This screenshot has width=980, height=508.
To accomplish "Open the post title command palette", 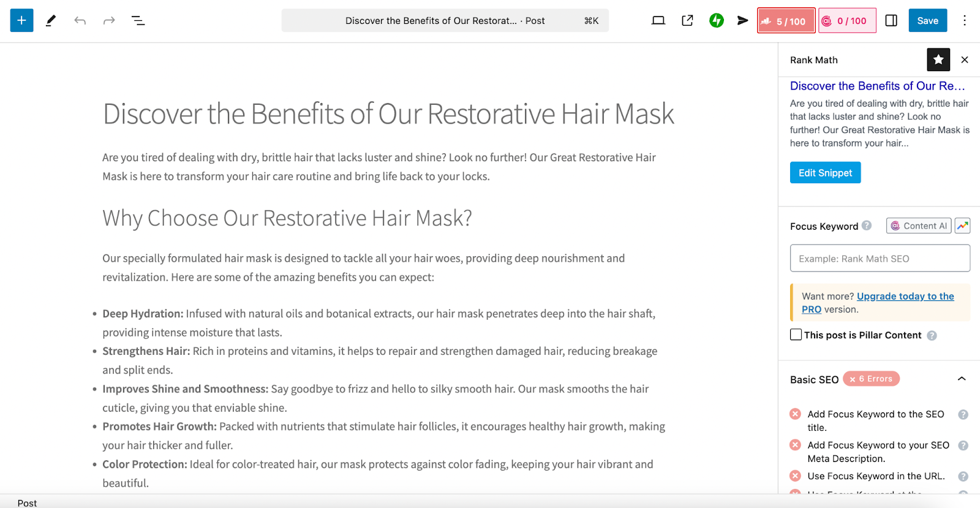I will pos(445,20).
